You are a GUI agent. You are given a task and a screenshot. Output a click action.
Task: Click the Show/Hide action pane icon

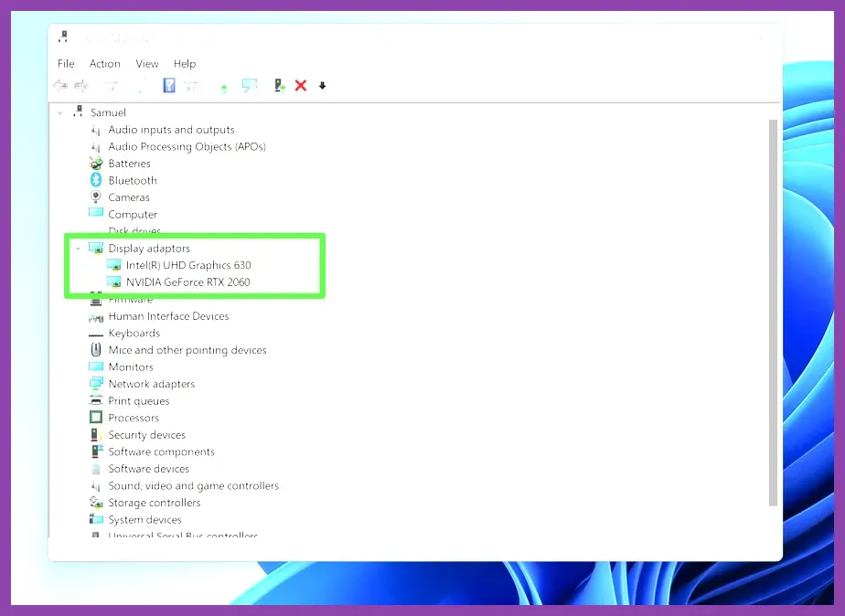click(191, 86)
